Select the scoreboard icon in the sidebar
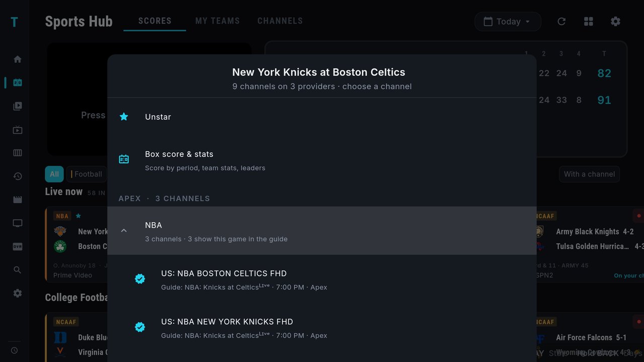This screenshot has height=362, width=644. [x=18, y=82]
